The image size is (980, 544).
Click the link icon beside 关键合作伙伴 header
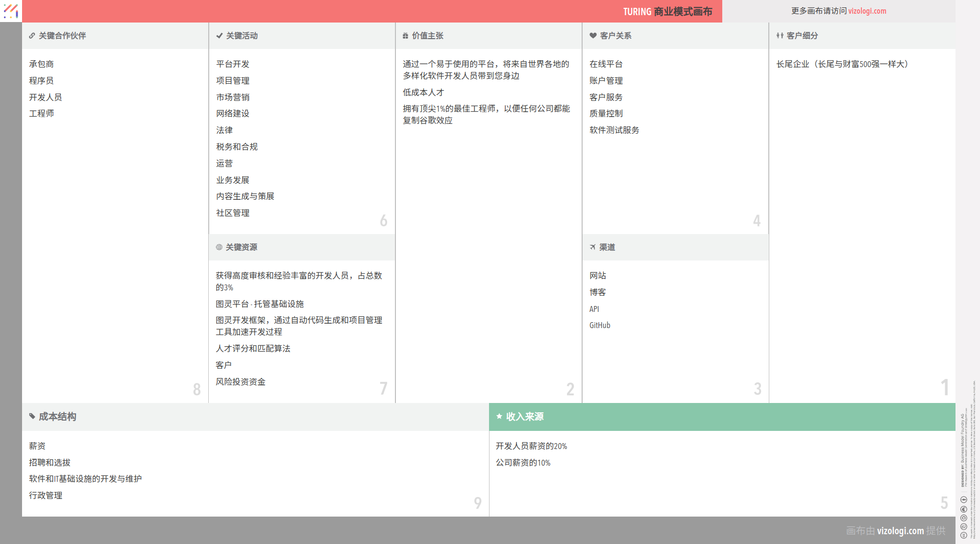coord(32,35)
